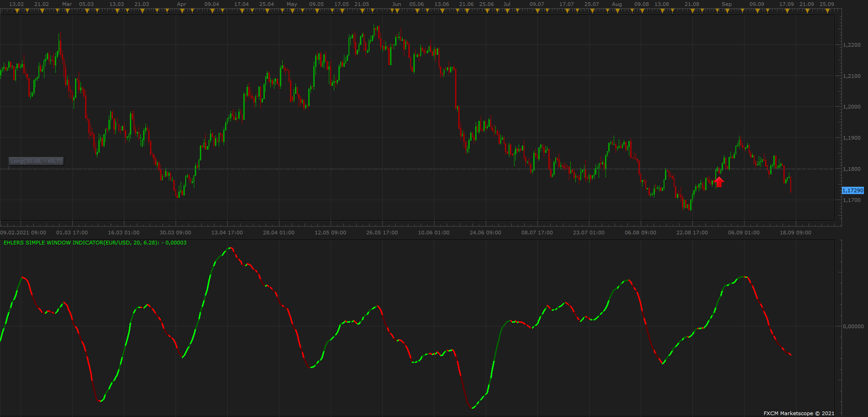The width and height of the screenshot is (868, 417).
Task: Click the yellow marker under 09.05
Action: (317, 11)
